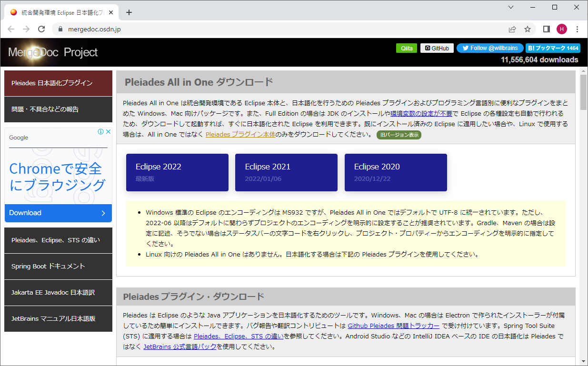Viewport: 588px width, 366px height.
Task: Open the tab search chevron
Action: (x=511, y=7)
